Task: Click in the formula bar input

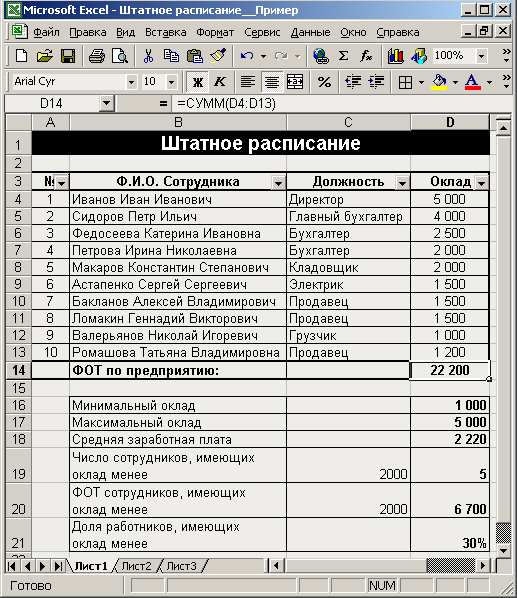Action: pos(341,103)
